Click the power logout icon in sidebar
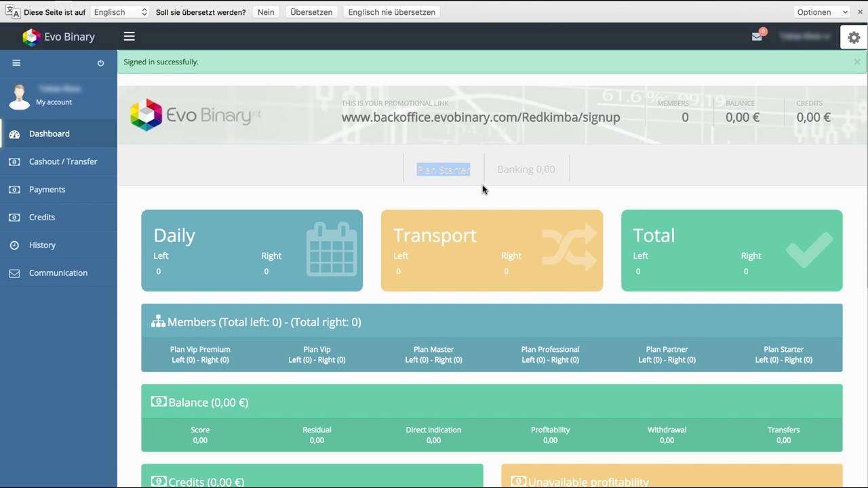The width and height of the screenshot is (868, 488). [100, 63]
